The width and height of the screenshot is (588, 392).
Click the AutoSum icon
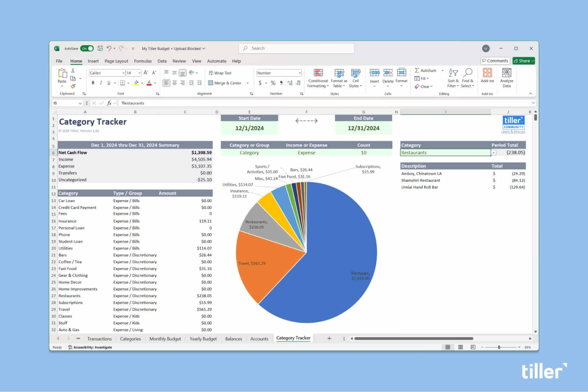click(417, 70)
